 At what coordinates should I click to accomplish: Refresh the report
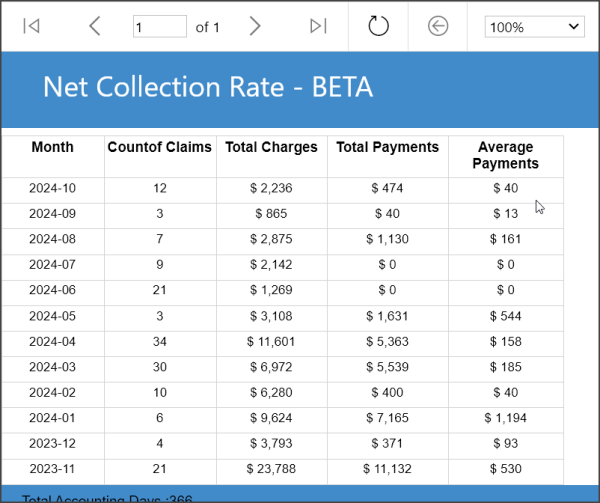[x=378, y=27]
